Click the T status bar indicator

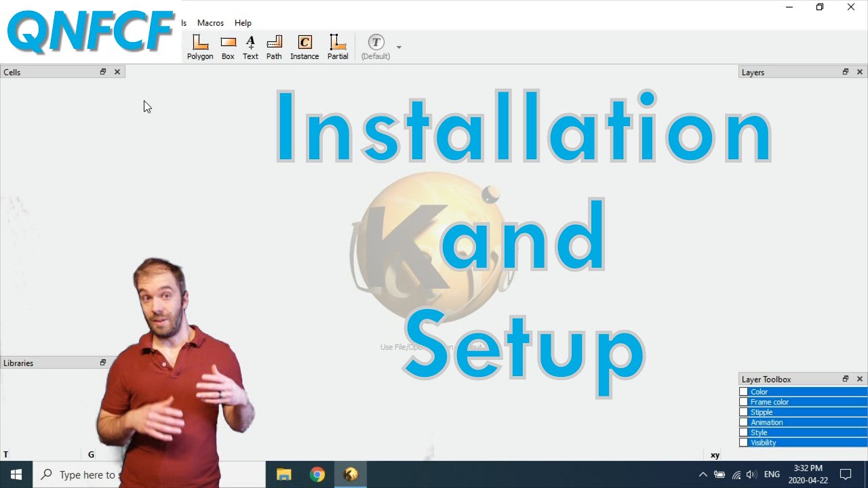[6, 455]
